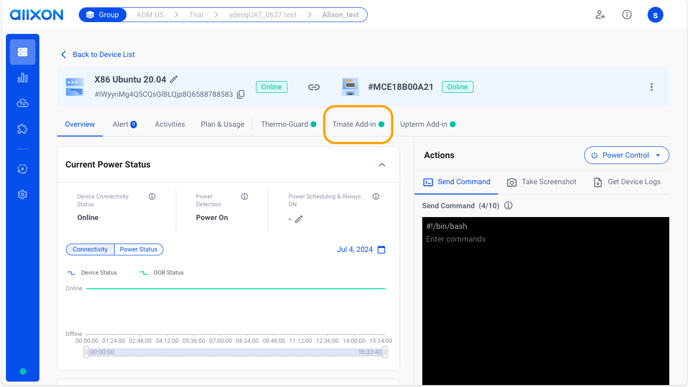Navigate to ydengUAT_0627.test breadcrumb

[262, 15]
